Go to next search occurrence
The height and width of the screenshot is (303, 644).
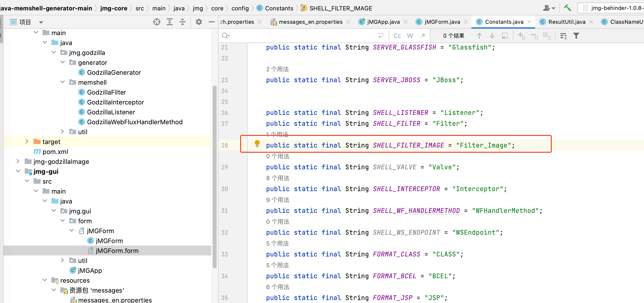(492, 36)
